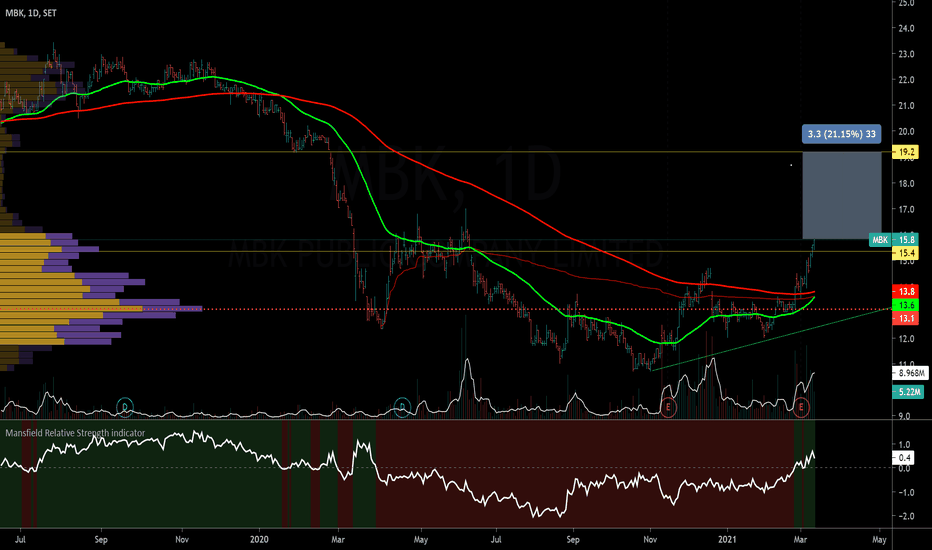932x550 pixels.
Task: Click the 3.3 (21.15%) 33 measurement label
Action: click(x=841, y=134)
